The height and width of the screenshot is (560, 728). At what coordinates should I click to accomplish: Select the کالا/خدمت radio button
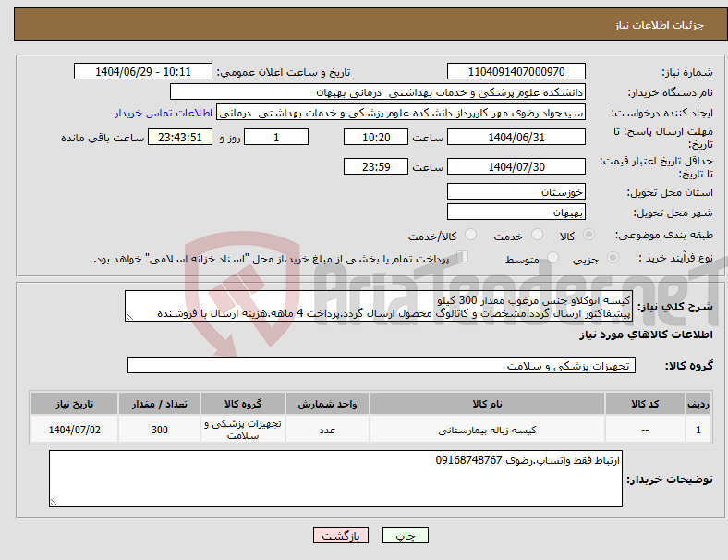pyautogui.click(x=471, y=235)
